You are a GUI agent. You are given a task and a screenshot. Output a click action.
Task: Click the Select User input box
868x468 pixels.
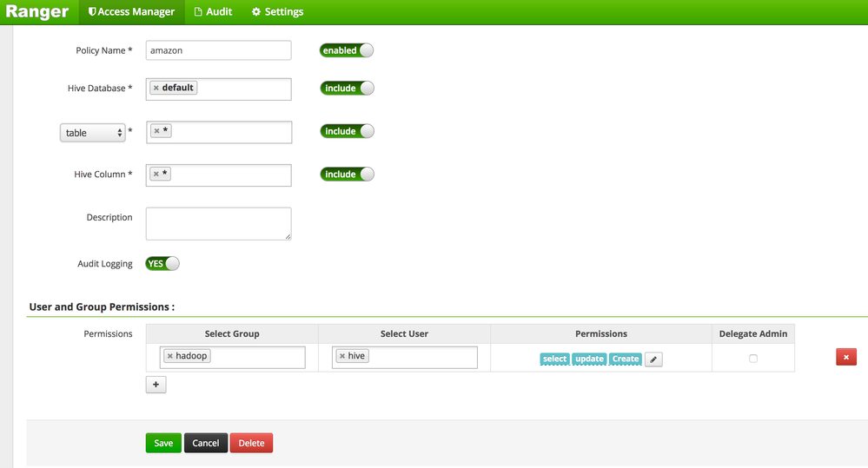[x=405, y=358]
